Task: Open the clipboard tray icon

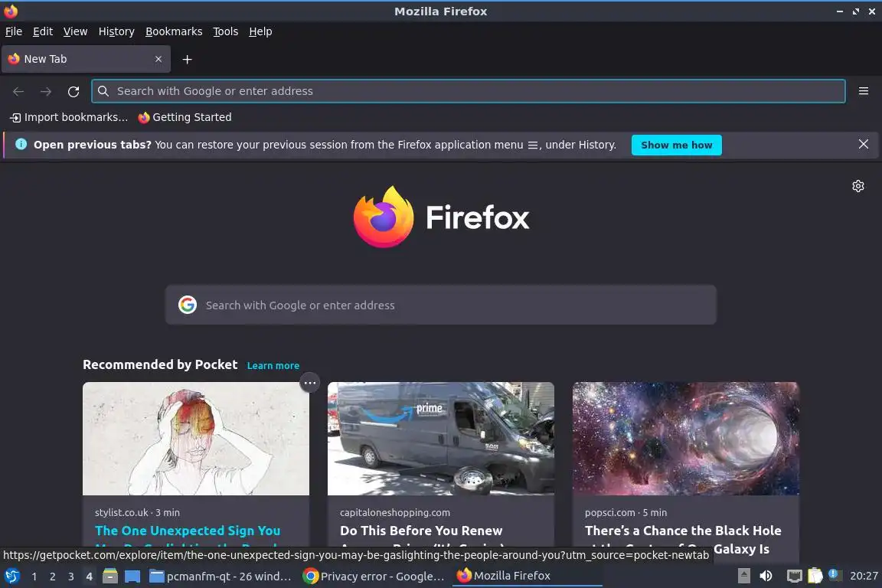Action: [815, 576]
